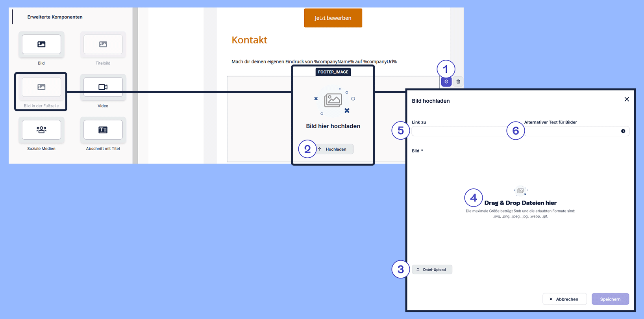This screenshot has height=319, width=644.
Task: Click the info icon in alternative text field
Action: 623,131
